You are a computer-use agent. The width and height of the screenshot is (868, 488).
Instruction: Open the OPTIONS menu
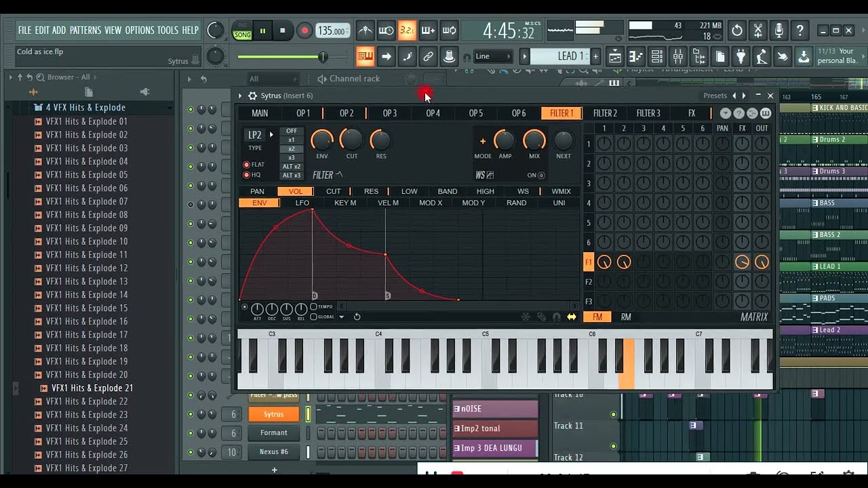click(x=140, y=30)
